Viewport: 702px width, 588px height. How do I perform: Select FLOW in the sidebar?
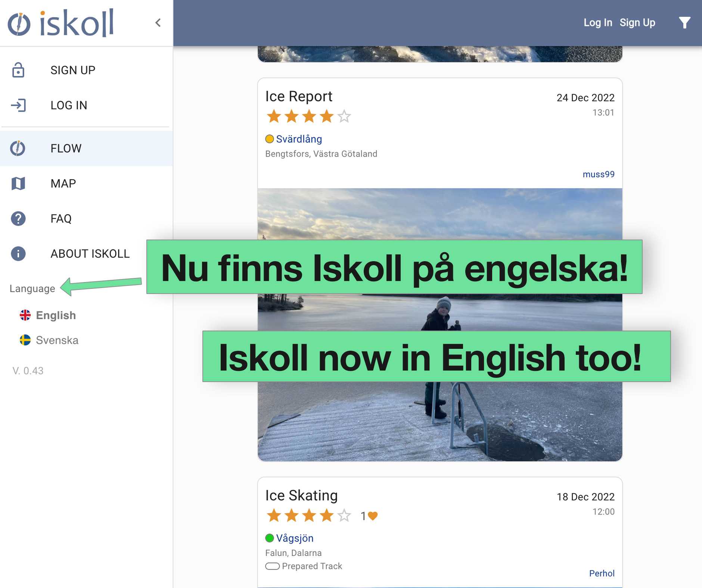86,148
